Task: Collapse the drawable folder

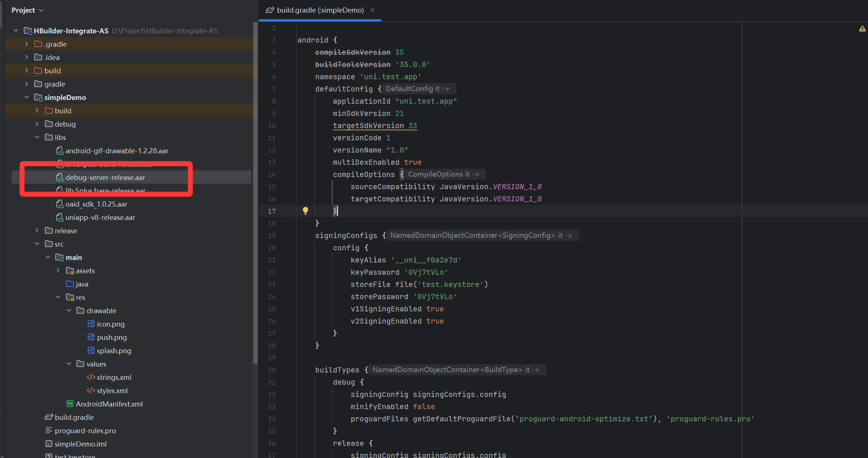Action: pos(69,310)
